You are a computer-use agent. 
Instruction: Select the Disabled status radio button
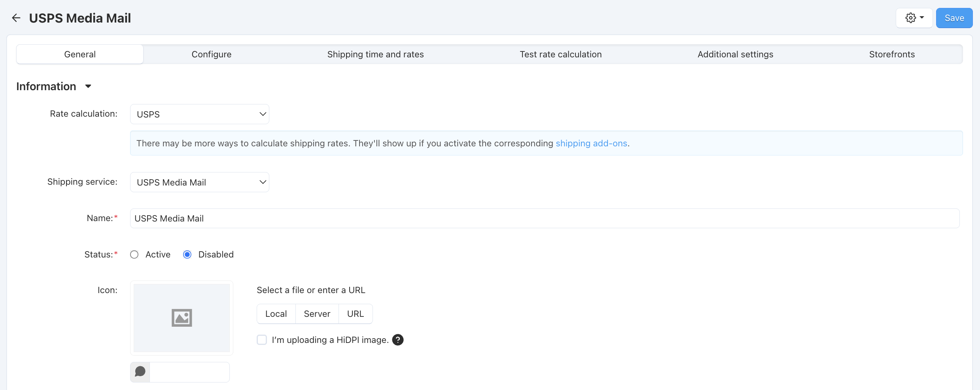187,254
